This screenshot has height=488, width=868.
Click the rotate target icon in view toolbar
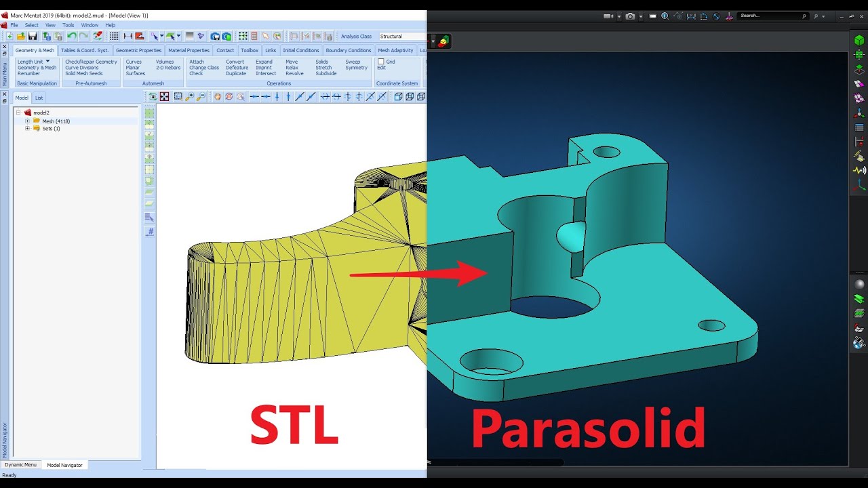229,97
